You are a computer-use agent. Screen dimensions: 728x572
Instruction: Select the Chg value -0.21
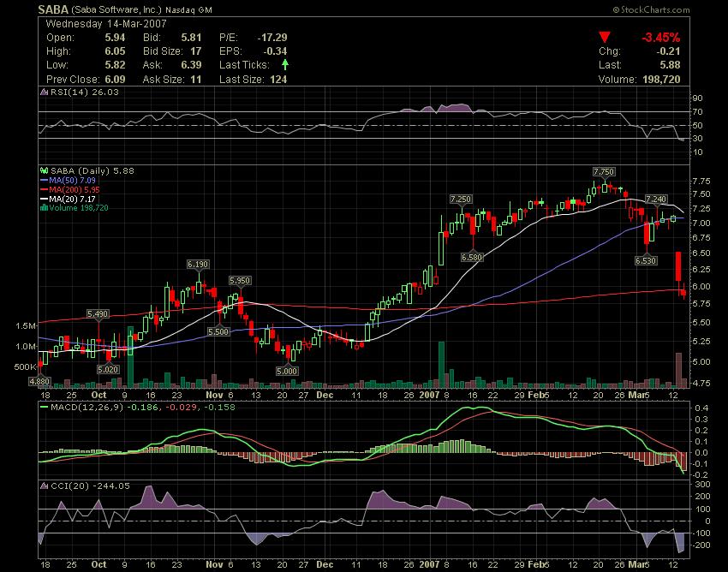pos(668,51)
